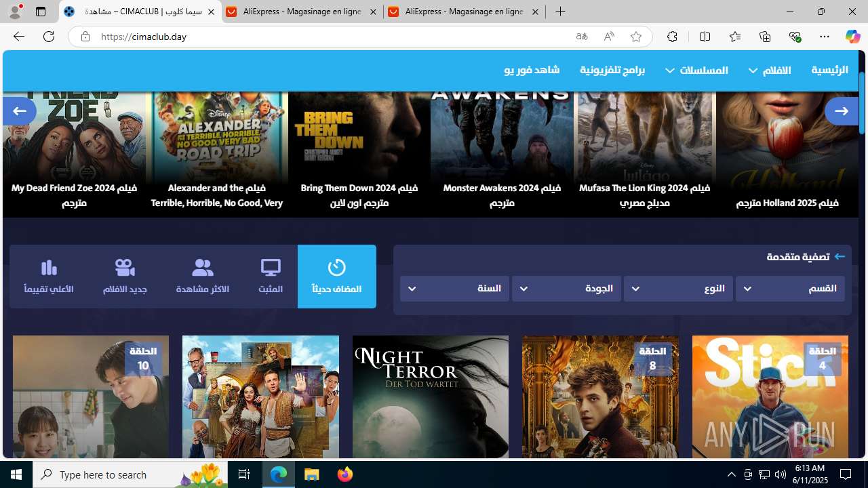Click the browser Back arrow

coord(18,37)
